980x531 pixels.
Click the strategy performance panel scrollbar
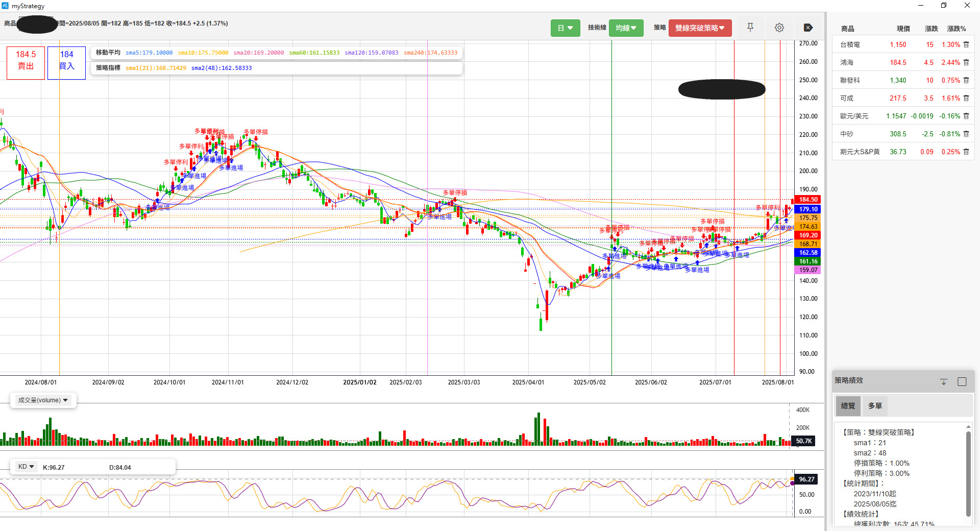tap(968, 472)
